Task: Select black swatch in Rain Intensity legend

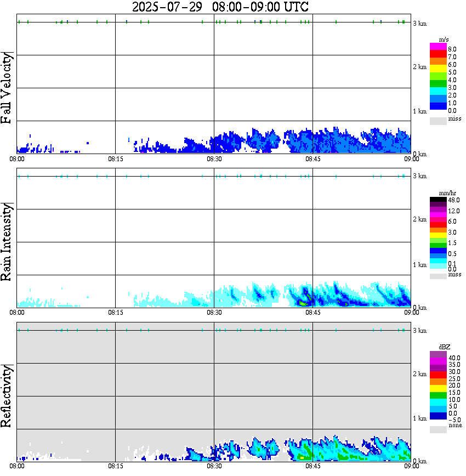Action: (438, 200)
